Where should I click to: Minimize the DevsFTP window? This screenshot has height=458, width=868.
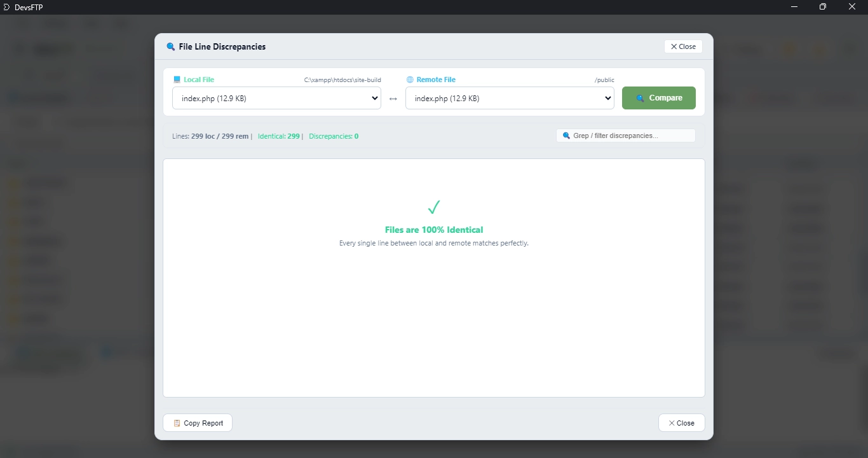point(794,7)
